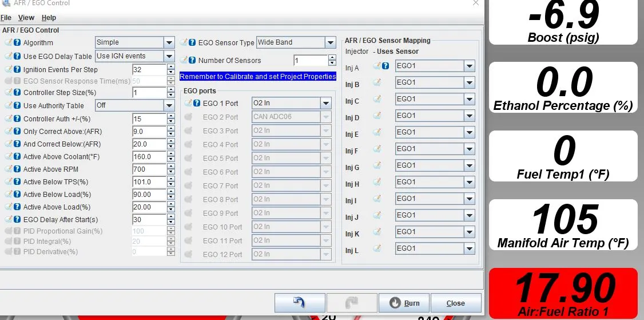
Task: Open help for the Algorithm setting
Action: click(x=17, y=43)
